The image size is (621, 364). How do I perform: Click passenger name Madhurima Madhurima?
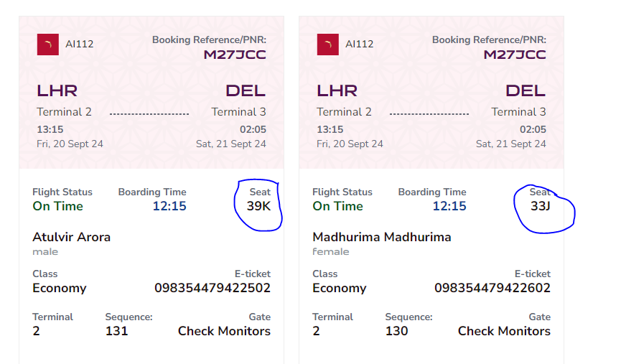(382, 237)
